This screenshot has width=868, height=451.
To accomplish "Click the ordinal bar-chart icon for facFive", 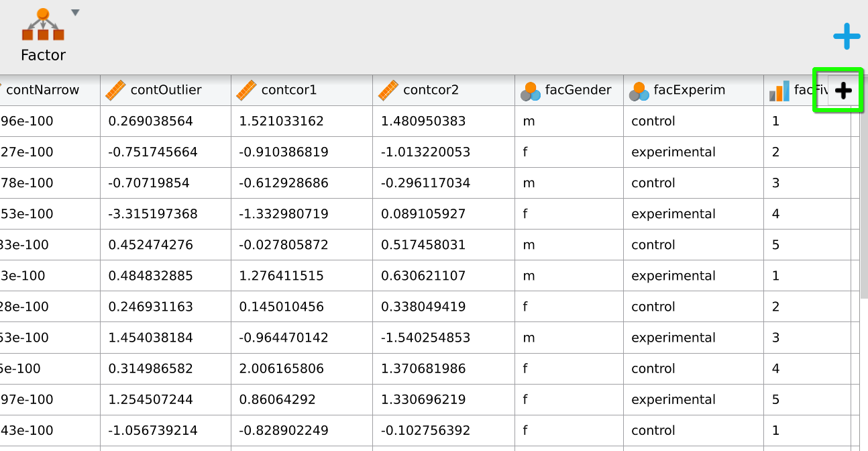I will click(x=779, y=91).
